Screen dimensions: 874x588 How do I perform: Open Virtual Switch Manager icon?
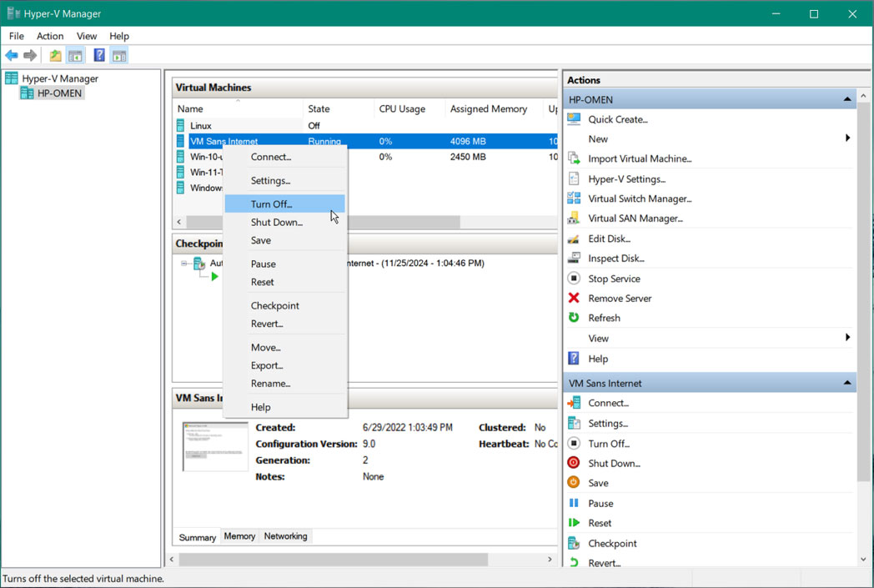[574, 199]
